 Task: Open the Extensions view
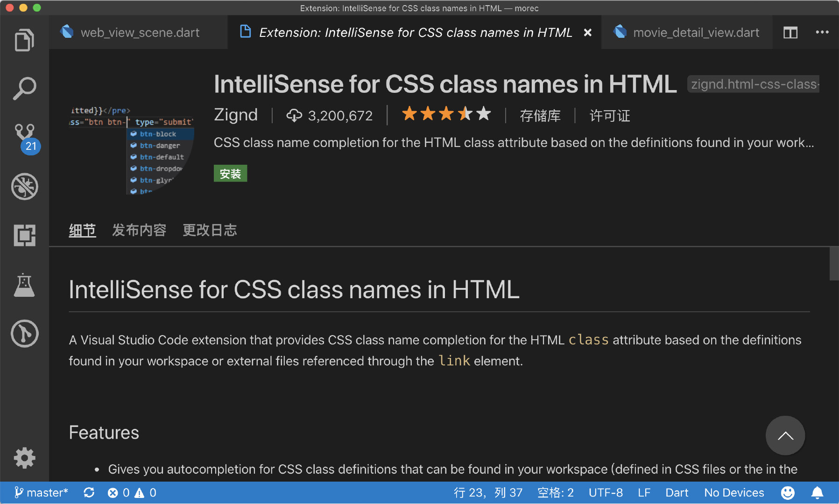click(x=24, y=235)
